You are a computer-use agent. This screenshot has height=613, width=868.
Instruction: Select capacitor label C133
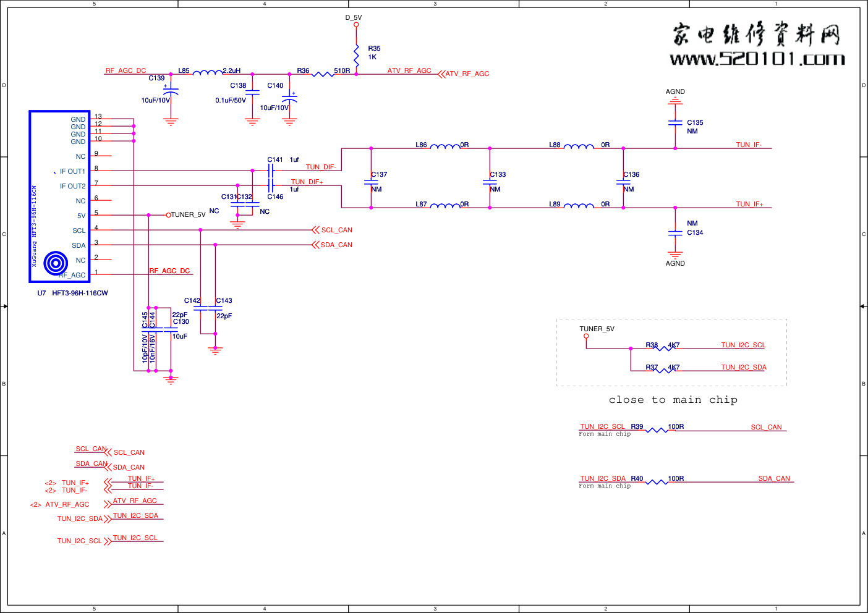[498, 174]
